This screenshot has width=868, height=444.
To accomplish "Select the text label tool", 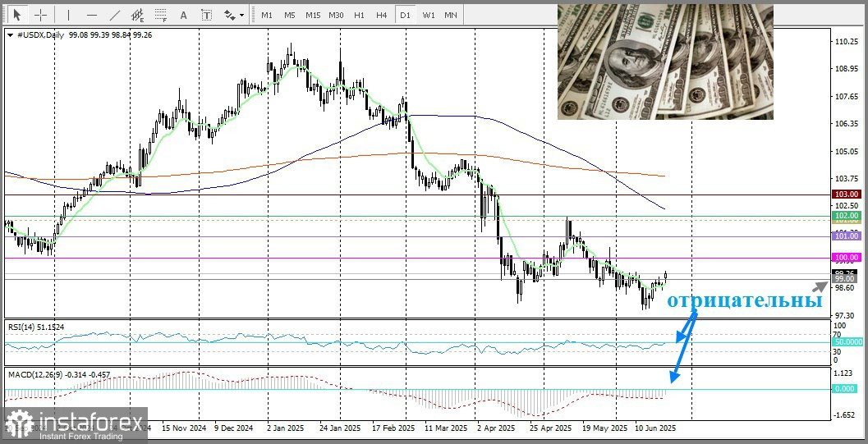I will pyautogui.click(x=206, y=15).
